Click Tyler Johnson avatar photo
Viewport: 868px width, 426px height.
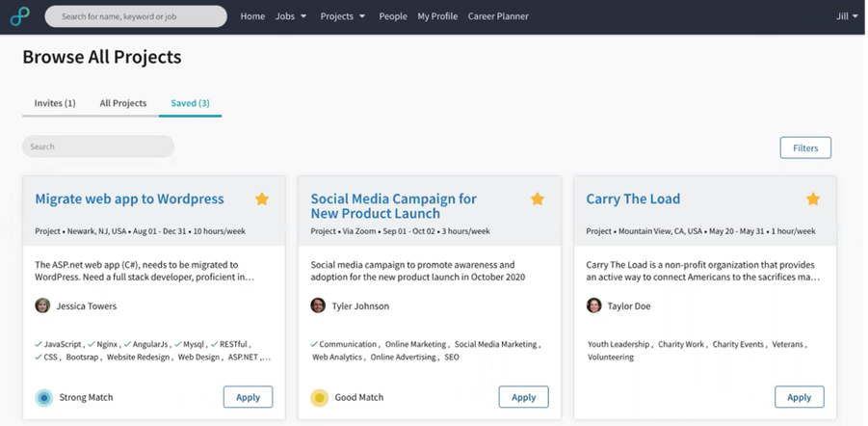tap(318, 306)
